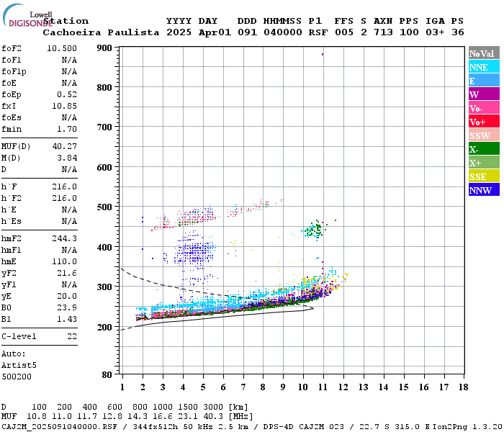504x432 pixels.
Task: Select the 'No Val' gray legend swatch
Action: click(484, 53)
